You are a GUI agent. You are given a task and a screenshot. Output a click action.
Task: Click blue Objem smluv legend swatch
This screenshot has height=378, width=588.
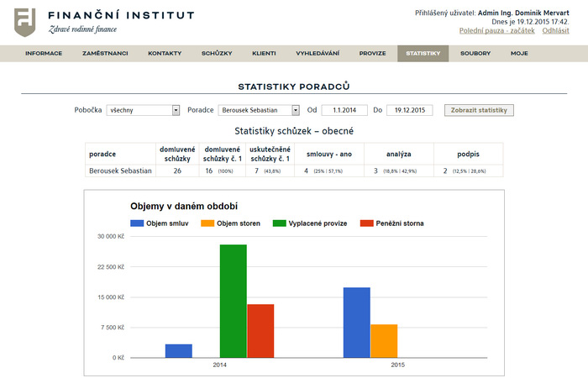coord(137,223)
